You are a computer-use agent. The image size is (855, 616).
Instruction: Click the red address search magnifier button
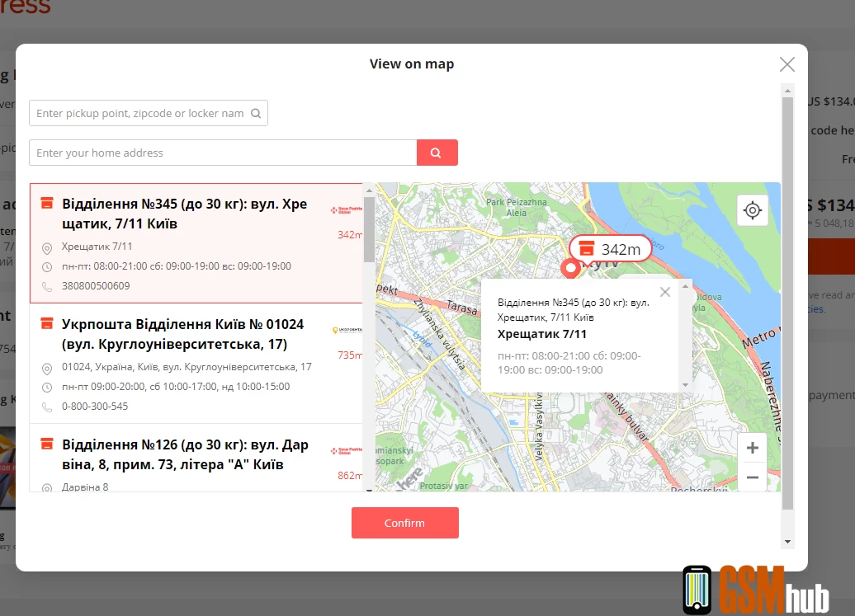[x=437, y=153]
